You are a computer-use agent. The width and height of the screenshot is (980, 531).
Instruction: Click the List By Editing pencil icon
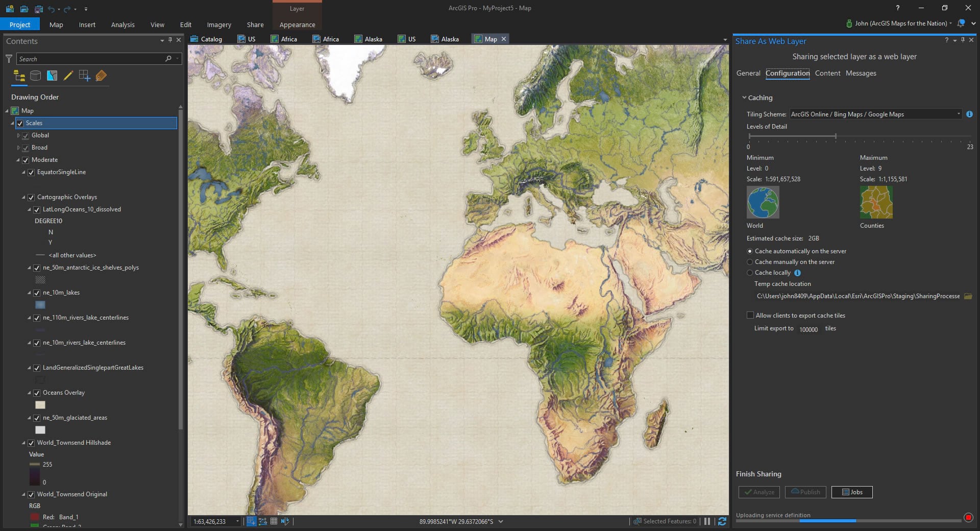[x=68, y=76]
